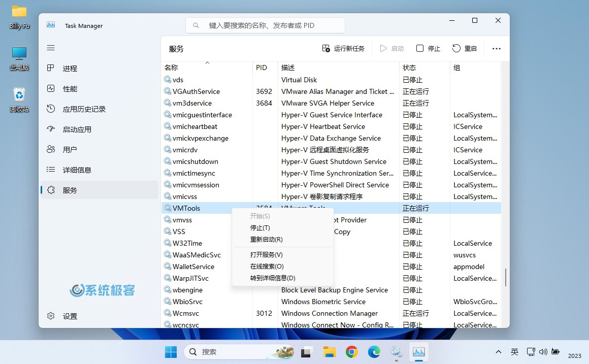This screenshot has width=589, height=364.
Task: Select the vmicheartbeat service
Action: [x=331, y=126]
